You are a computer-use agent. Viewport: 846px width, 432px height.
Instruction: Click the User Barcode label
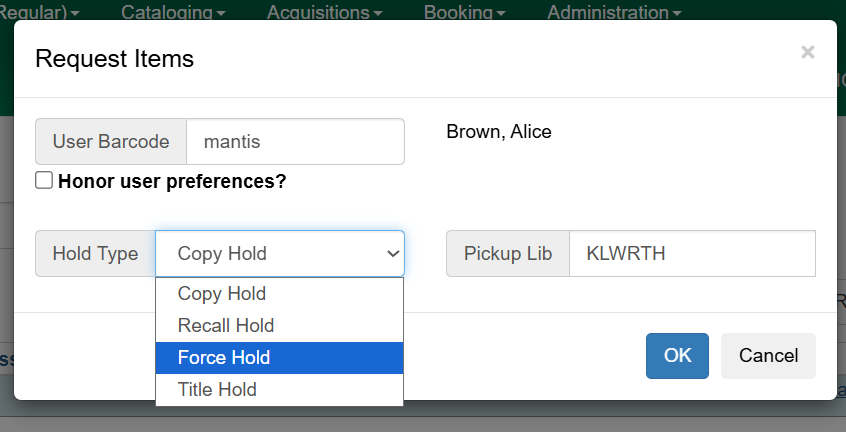point(111,142)
